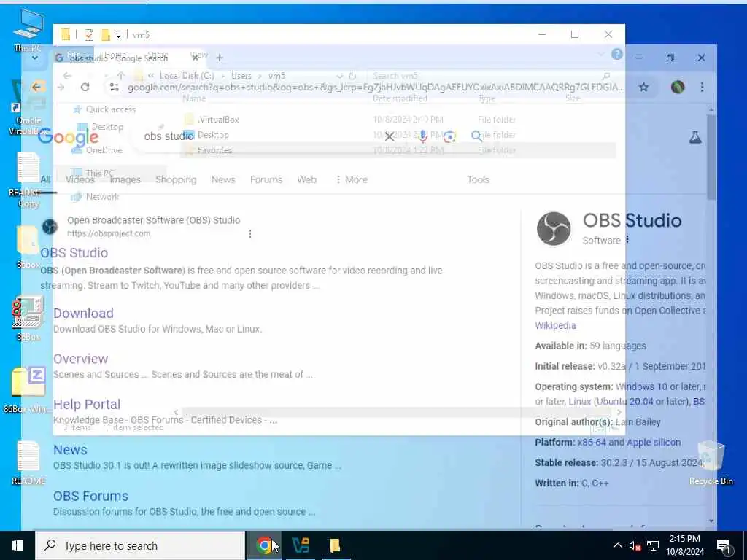This screenshot has width=747, height=560.
Task: Open the OBS Studio result title link
Action: click(74, 253)
